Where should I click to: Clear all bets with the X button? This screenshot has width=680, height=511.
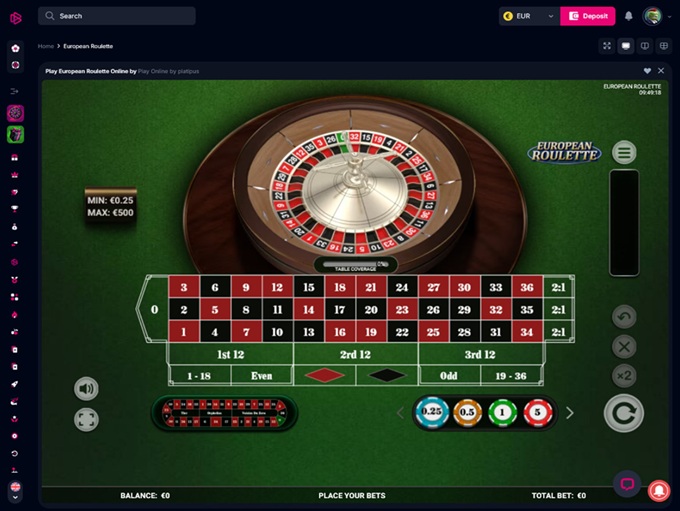pyautogui.click(x=624, y=347)
